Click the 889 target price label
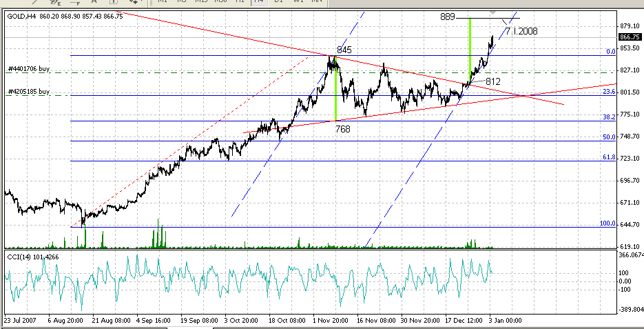644x329 pixels. click(447, 17)
